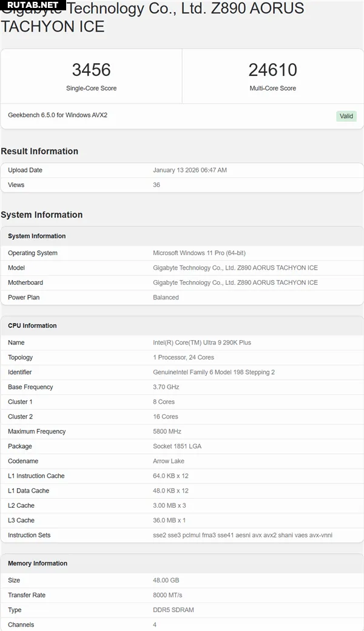Click the CPU Information table header
This screenshot has width=364, height=631.
(32, 326)
